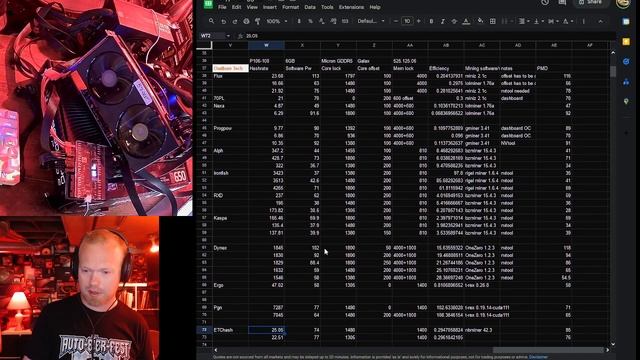Format cell as percent
This screenshot has width=640, height=360.
pyautogui.click(x=310, y=21)
